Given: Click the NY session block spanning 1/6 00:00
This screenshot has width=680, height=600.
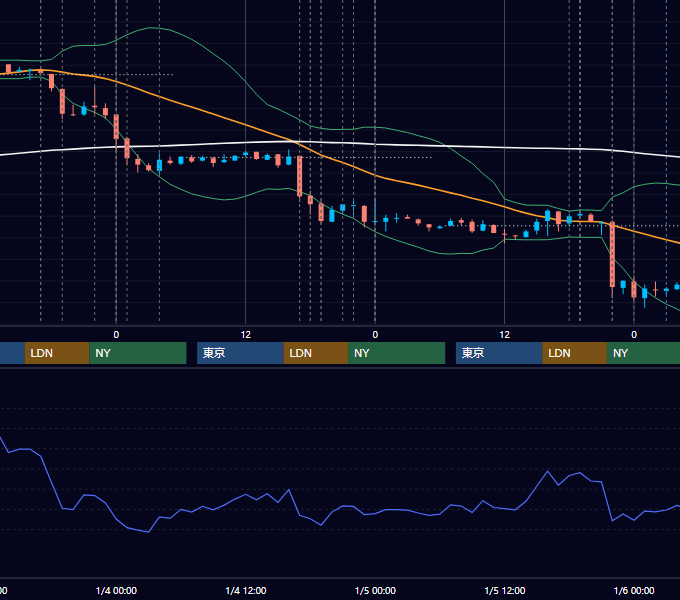Looking at the screenshot, I should pyautogui.click(x=643, y=353).
